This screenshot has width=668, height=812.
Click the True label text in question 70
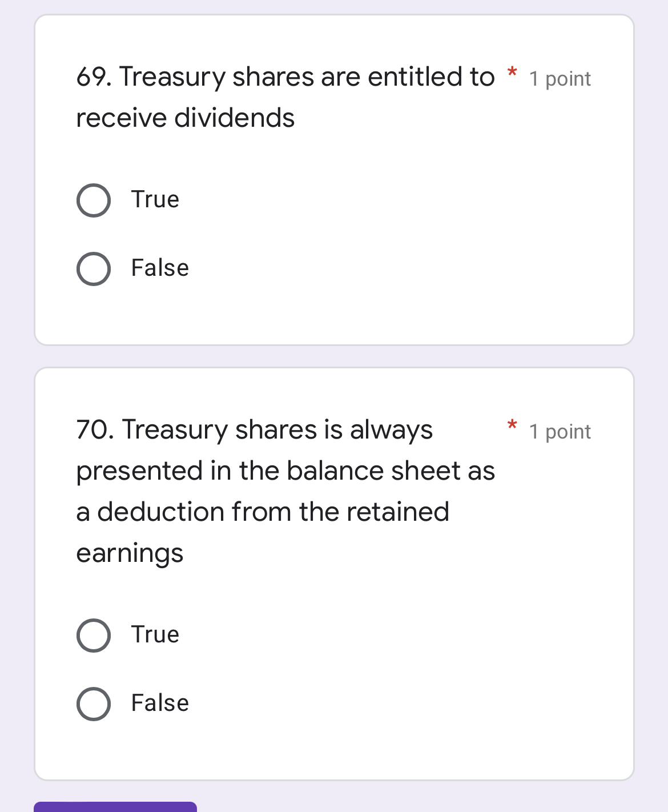155,634
